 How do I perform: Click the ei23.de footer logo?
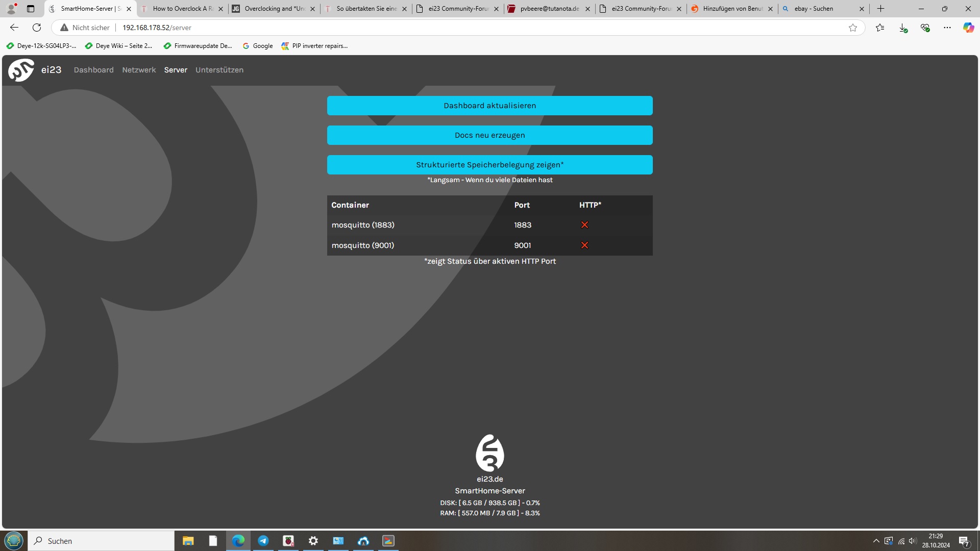(489, 453)
